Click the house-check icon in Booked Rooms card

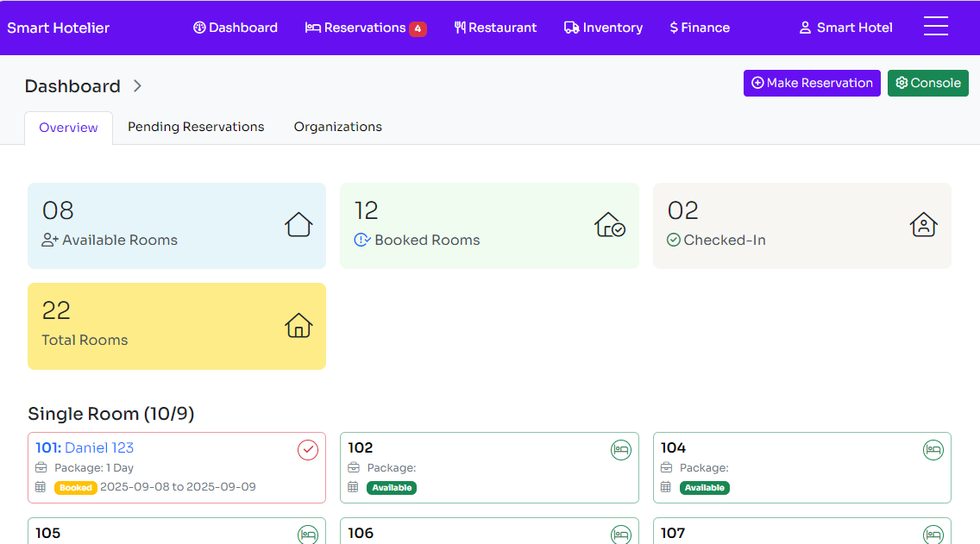tap(609, 225)
